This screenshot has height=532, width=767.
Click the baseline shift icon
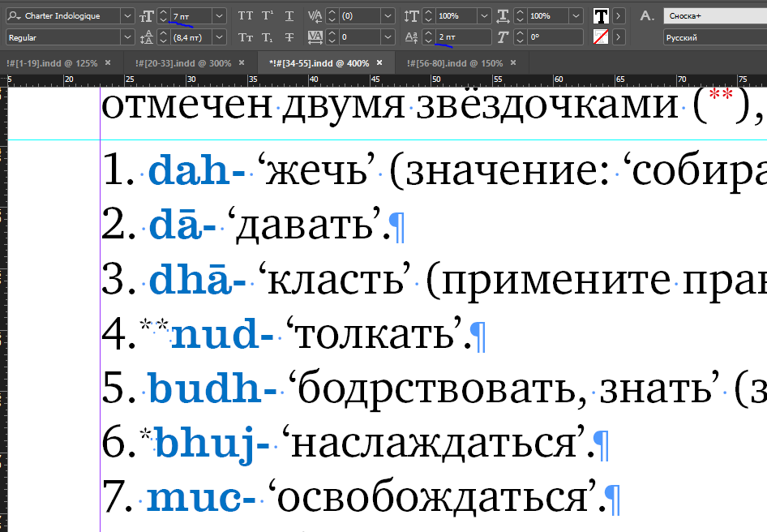412,37
